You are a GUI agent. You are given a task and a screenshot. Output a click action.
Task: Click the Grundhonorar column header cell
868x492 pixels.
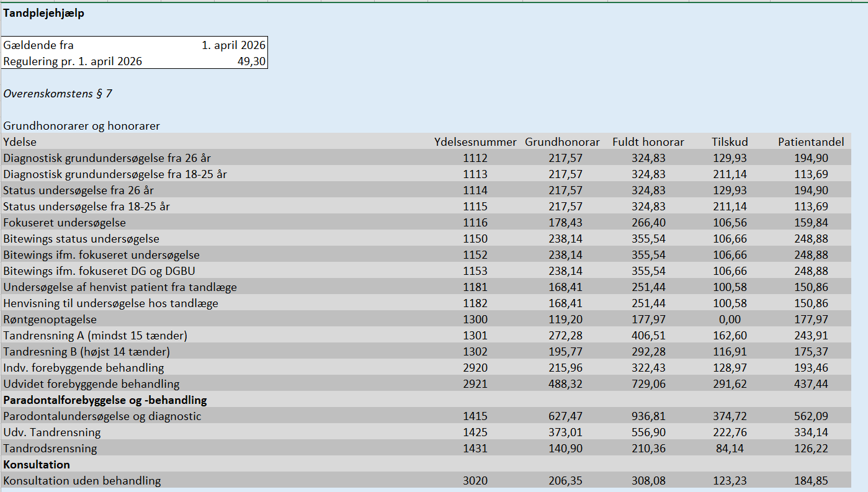tap(562, 142)
